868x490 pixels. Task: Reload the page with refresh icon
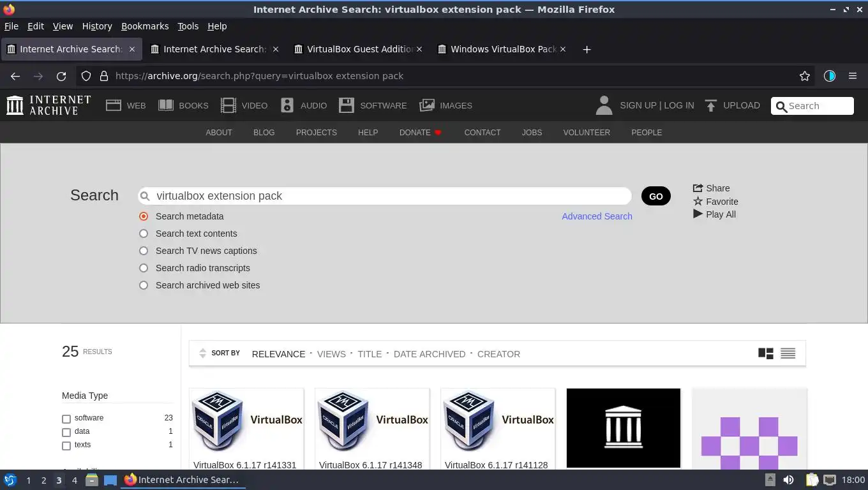[x=61, y=76]
